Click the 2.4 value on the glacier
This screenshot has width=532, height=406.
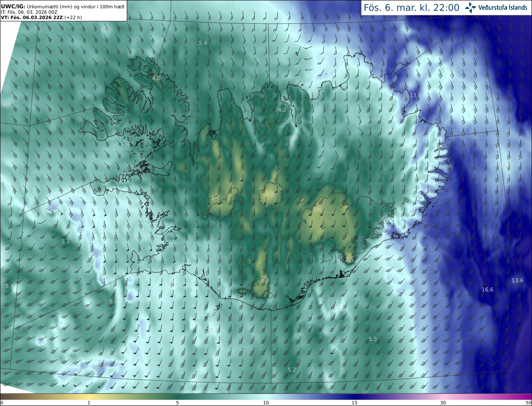(317, 210)
